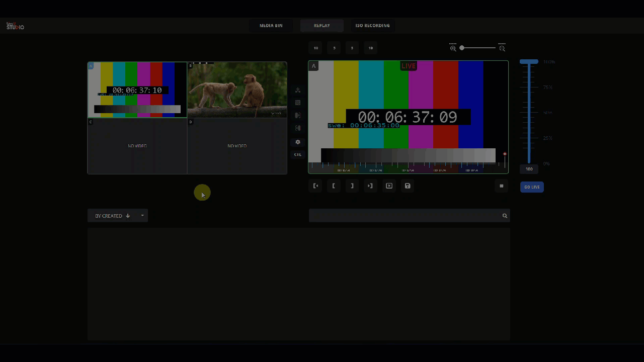This screenshot has width=644, height=362.
Task: Select camera angle B showing the monkeys
Action: click(237, 89)
